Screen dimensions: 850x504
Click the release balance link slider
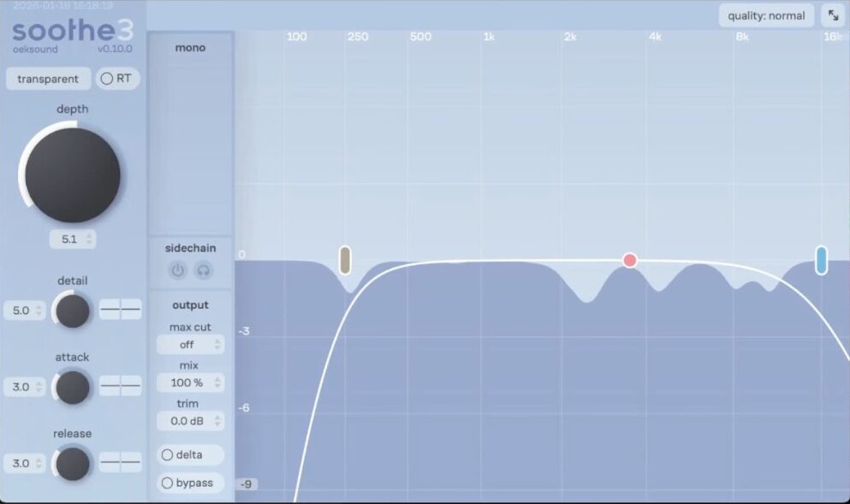[x=121, y=462]
